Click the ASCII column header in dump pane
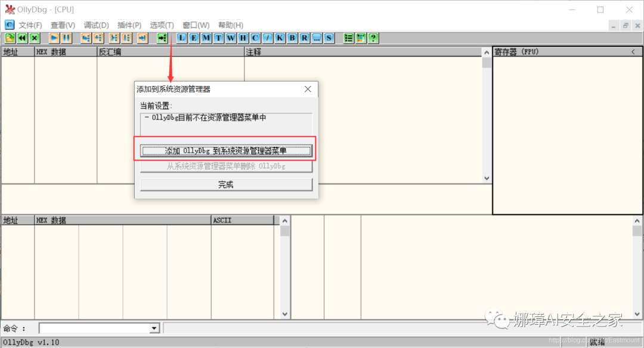The height and width of the screenshot is (348, 644). 242,220
